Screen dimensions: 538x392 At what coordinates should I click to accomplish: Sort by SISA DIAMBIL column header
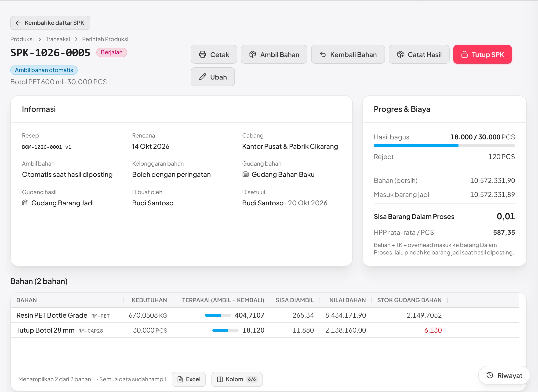coord(294,300)
